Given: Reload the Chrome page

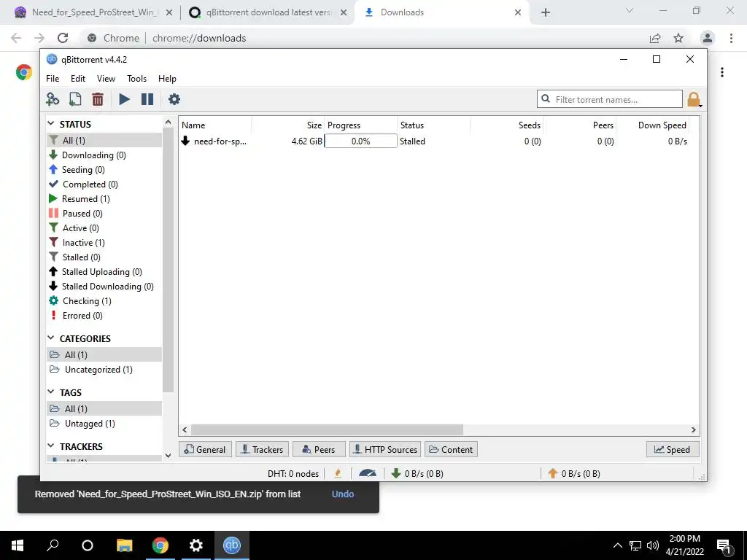Looking at the screenshot, I should pyautogui.click(x=63, y=38).
